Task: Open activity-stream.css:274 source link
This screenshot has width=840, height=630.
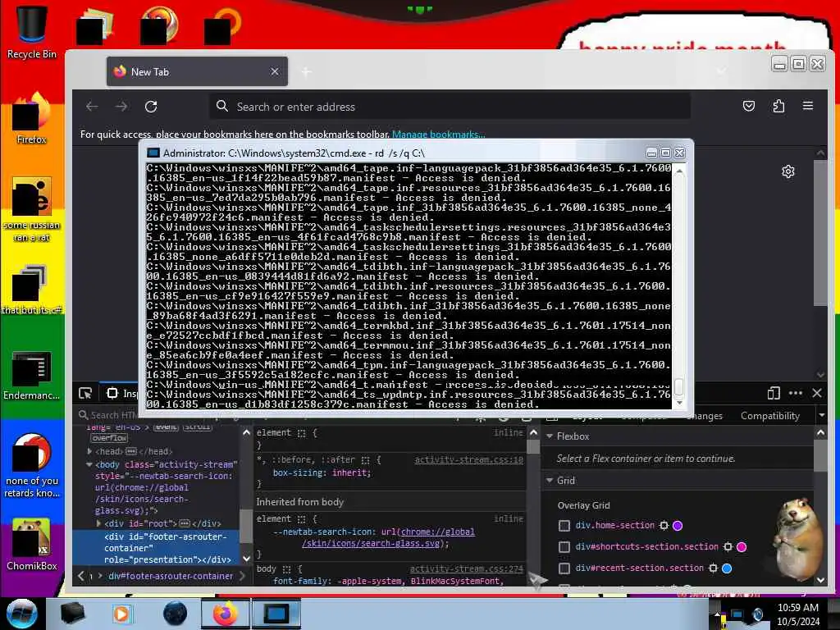Action: (x=466, y=569)
